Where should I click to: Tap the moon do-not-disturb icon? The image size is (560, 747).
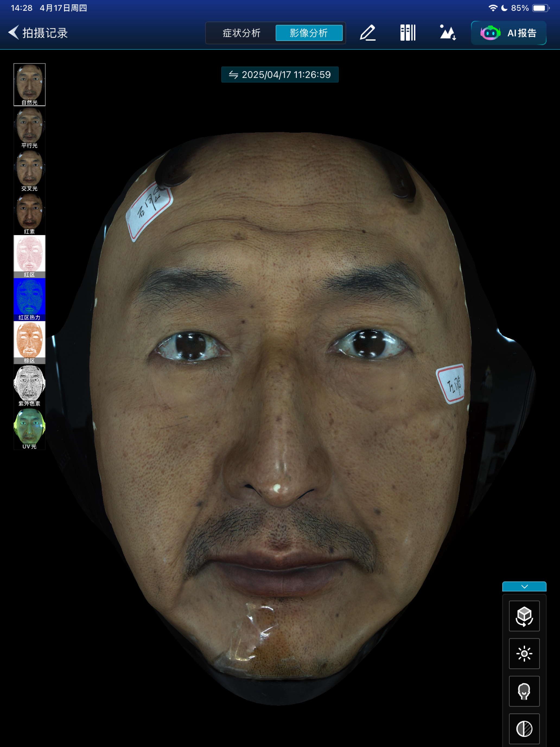point(504,8)
